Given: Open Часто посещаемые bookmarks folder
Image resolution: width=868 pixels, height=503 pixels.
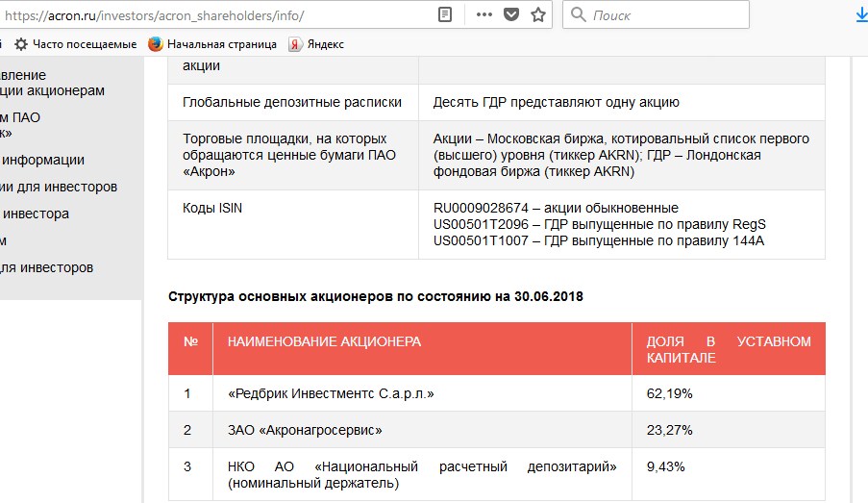Looking at the screenshot, I should 84,44.
